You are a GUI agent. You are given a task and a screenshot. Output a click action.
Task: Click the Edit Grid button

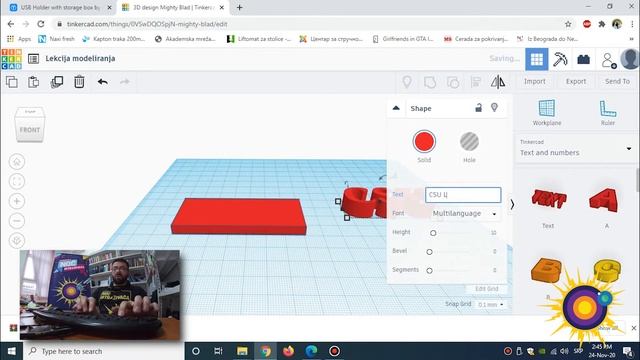click(x=487, y=289)
